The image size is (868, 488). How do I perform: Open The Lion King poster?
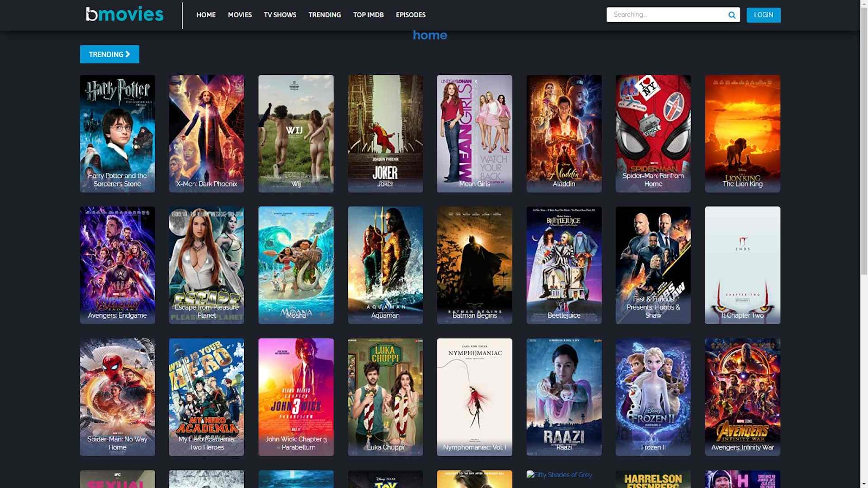tap(742, 133)
